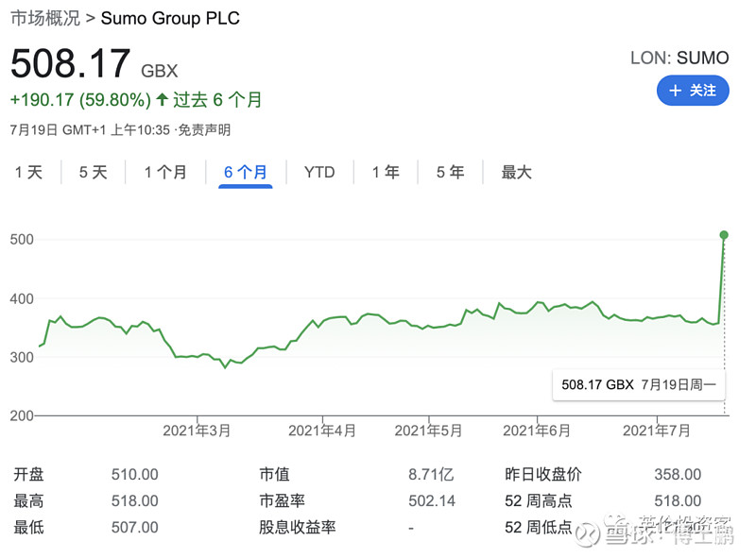Viewport: 756px width, 558px height.
Task: Click the 2021年6月 axis label
Action: point(537,431)
